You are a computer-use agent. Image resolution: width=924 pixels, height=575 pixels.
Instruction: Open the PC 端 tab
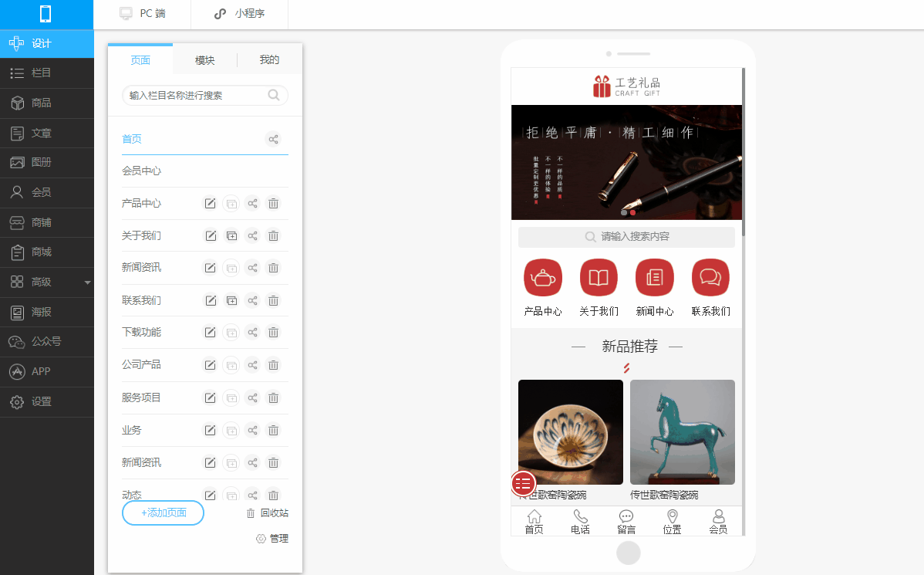(x=142, y=14)
